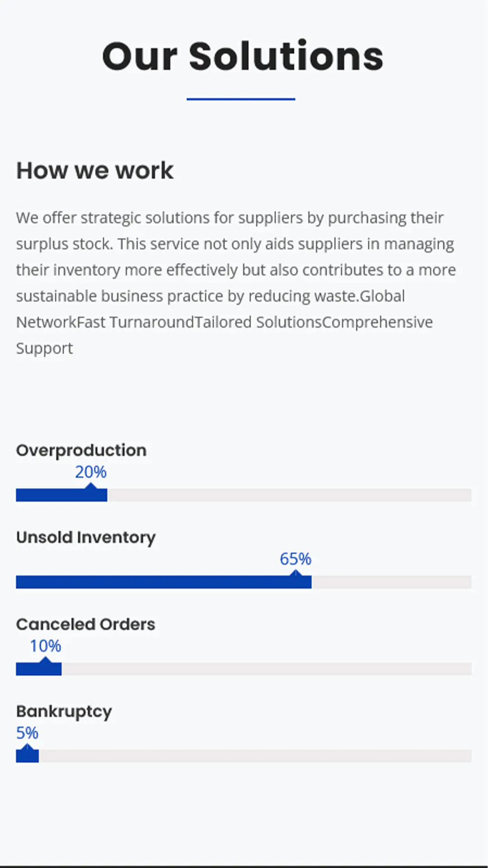The width and height of the screenshot is (488, 868).
Task: Click the empty track of Bankruptcy bar
Action: click(x=255, y=756)
